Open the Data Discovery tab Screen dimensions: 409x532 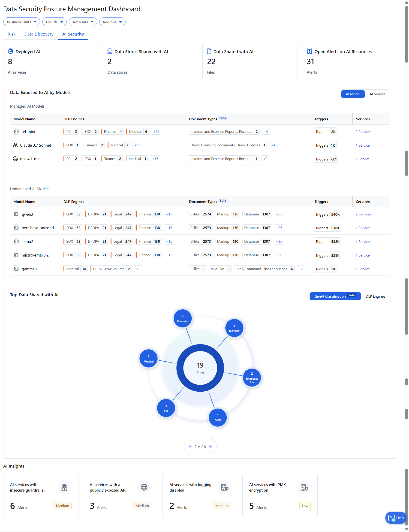tap(39, 34)
